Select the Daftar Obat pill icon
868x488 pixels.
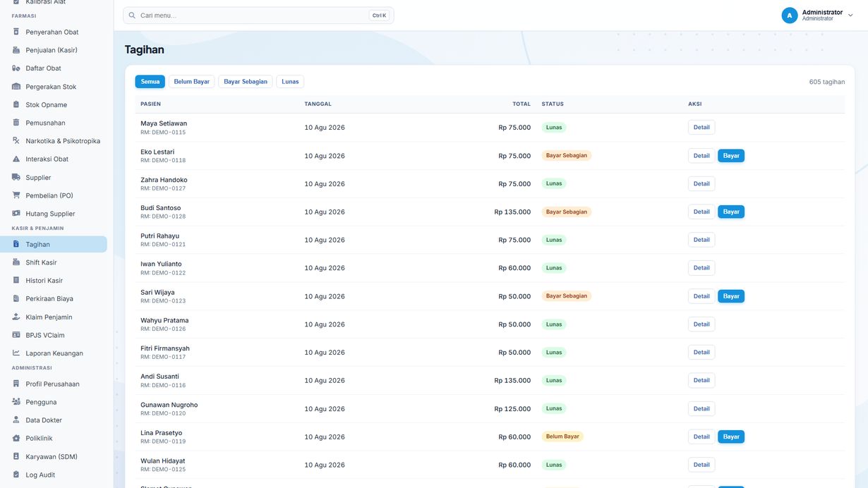point(16,68)
